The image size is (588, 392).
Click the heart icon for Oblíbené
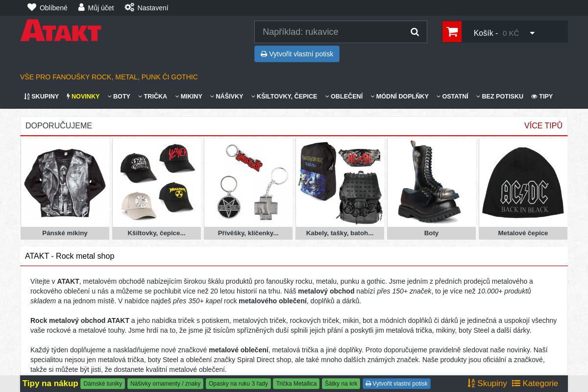pyautogui.click(x=32, y=7)
